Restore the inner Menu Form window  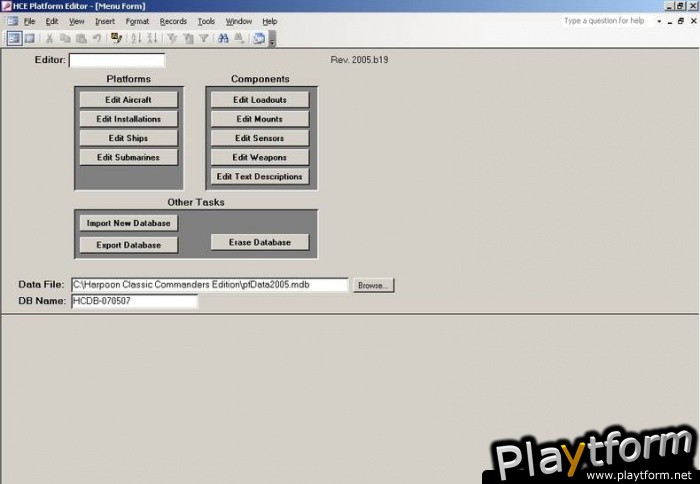(681, 21)
